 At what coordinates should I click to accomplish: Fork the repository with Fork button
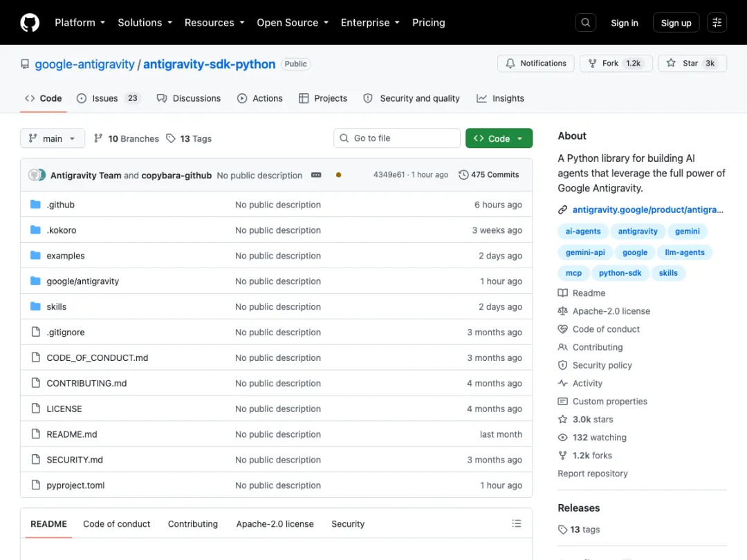(616, 64)
